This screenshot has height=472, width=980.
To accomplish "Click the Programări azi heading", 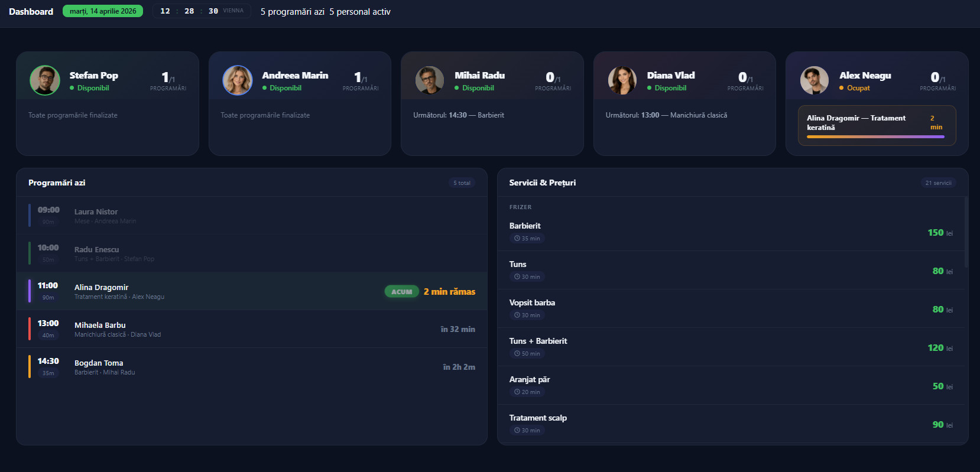I will (x=57, y=183).
